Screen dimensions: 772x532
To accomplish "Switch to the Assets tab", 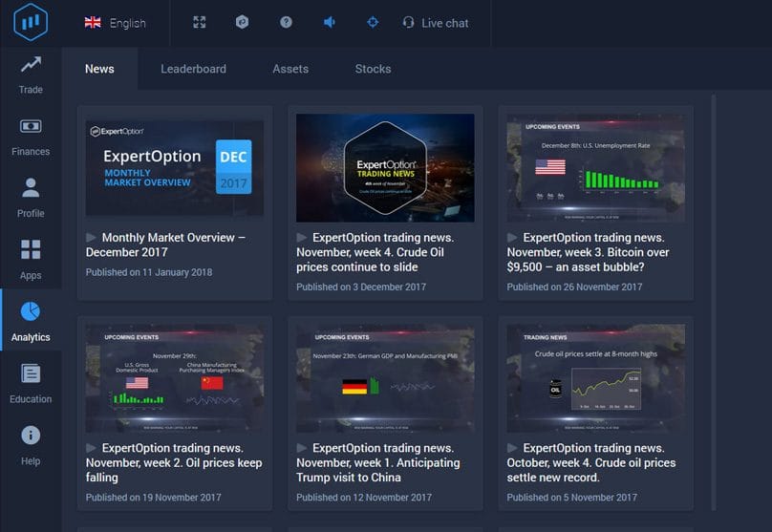I will [290, 69].
